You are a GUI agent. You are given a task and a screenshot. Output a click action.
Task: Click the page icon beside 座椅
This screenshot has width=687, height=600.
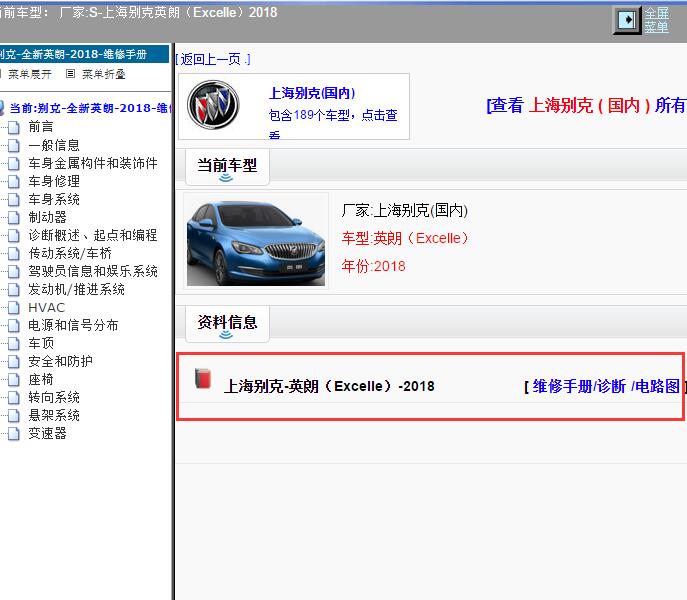[14, 380]
